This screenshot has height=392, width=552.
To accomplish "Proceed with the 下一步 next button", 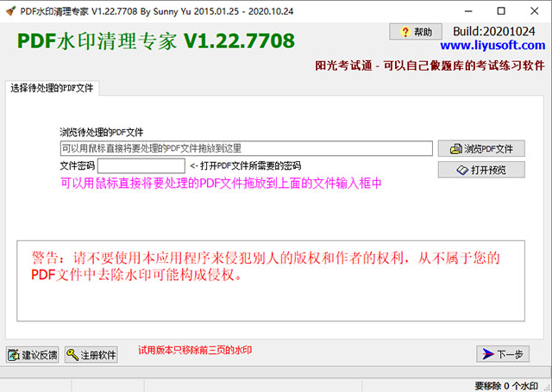I will [x=503, y=354].
